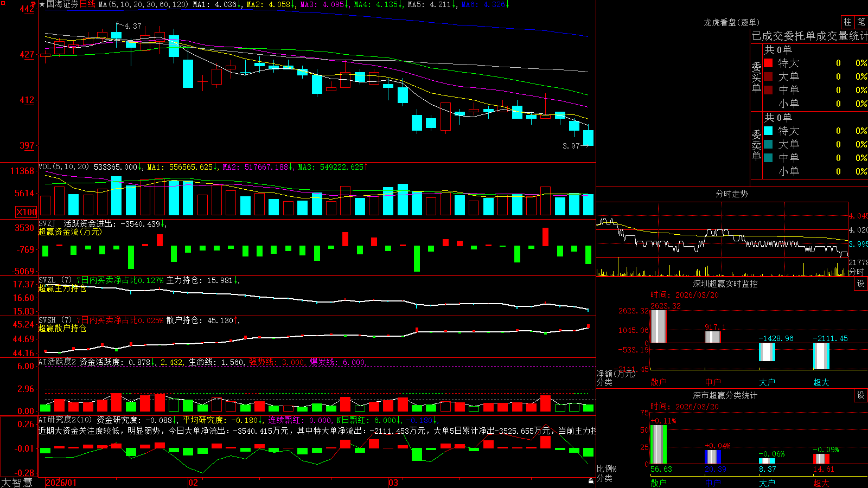Screen dimensions: 868x488
Task: Open VOL(5,10,20) indicator label
Action: tap(63, 167)
